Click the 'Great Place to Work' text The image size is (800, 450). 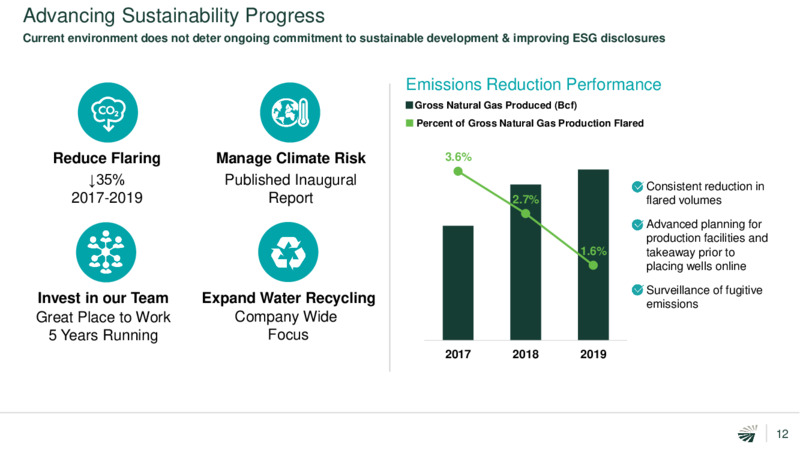(103, 317)
